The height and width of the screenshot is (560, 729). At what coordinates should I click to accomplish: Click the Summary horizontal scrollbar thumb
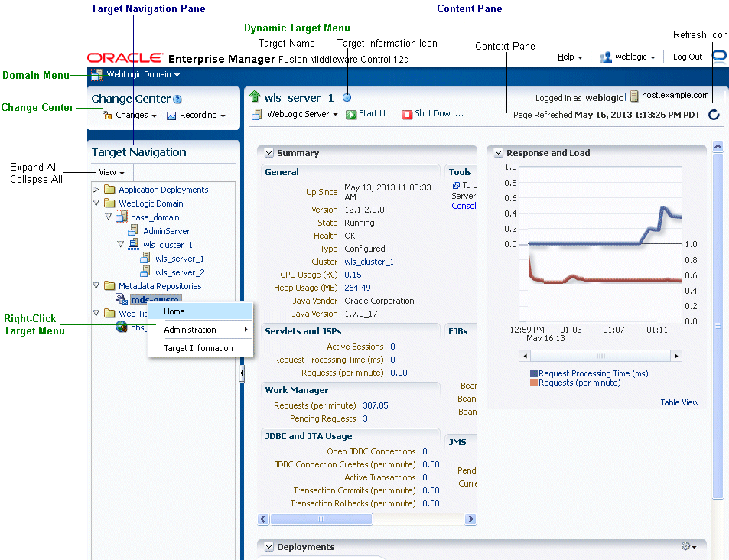(321, 519)
